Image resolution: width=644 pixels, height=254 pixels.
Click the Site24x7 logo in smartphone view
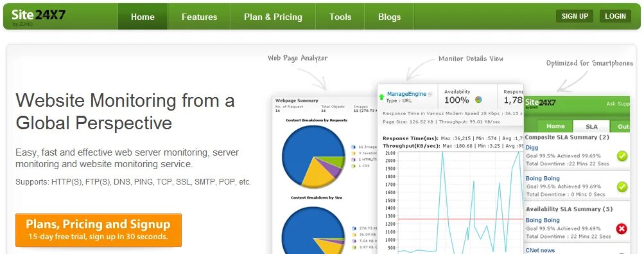coord(541,103)
